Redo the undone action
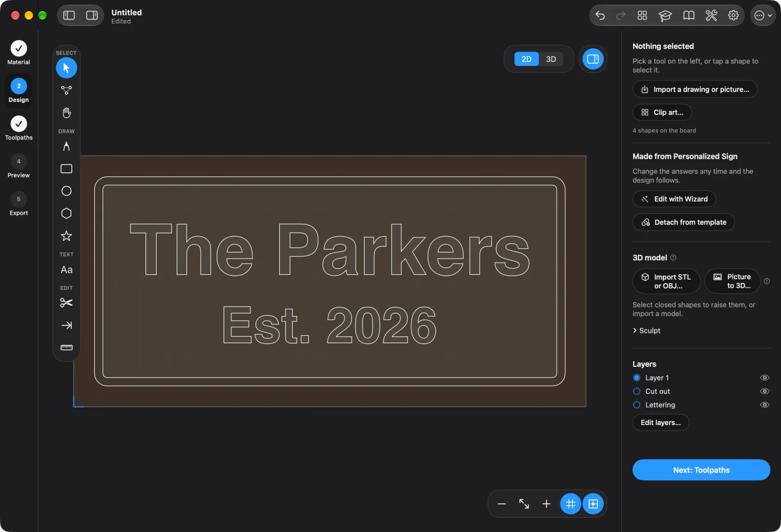The width and height of the screenshot is (781, 532). pos(621,16)
